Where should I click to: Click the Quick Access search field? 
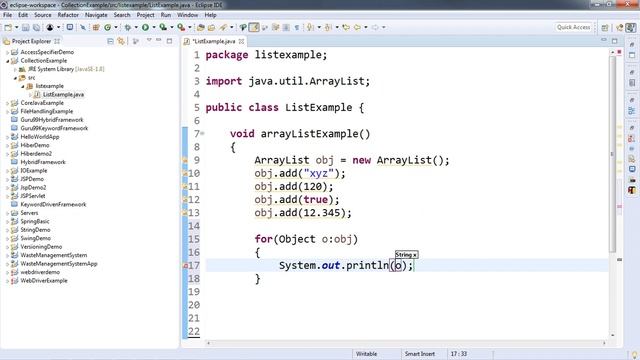point(573,27)
